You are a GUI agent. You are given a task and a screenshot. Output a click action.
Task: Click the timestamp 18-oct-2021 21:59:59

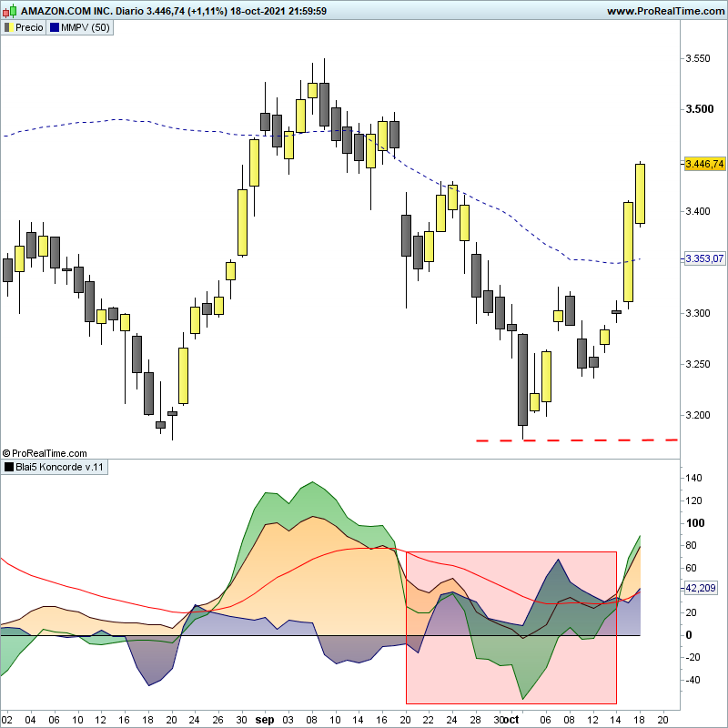pyautogui.click(x=278, y=11)
